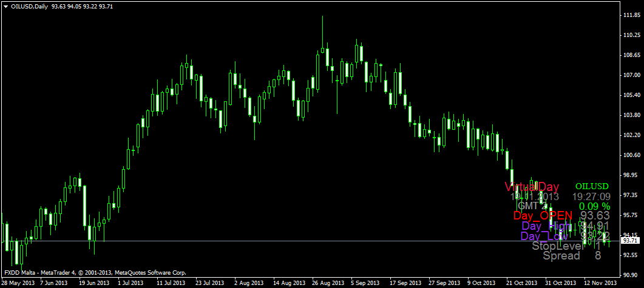
Task: Click the 19:27:09 time display
Action: tap(591, 196)
